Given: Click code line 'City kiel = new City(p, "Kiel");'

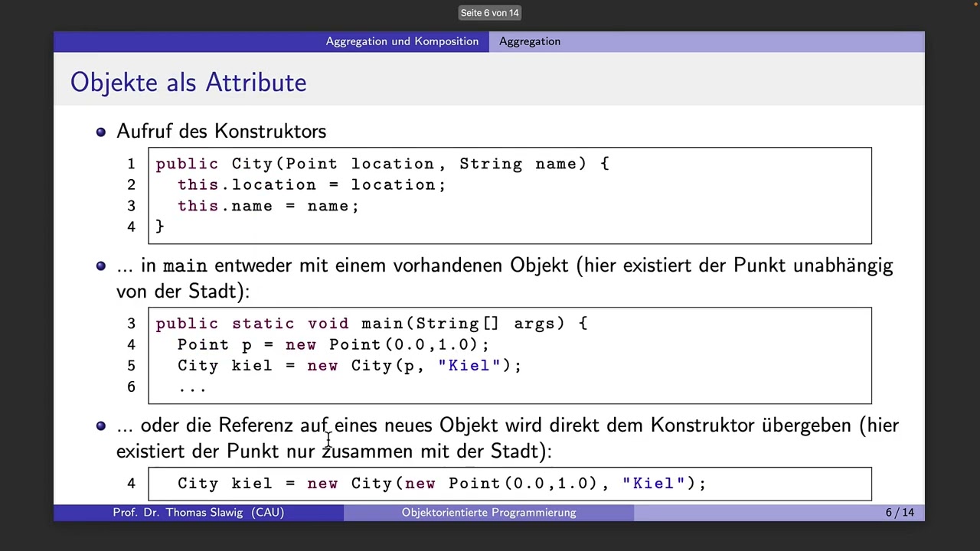Looking at the screenshot, I should [x=349, y=366].
